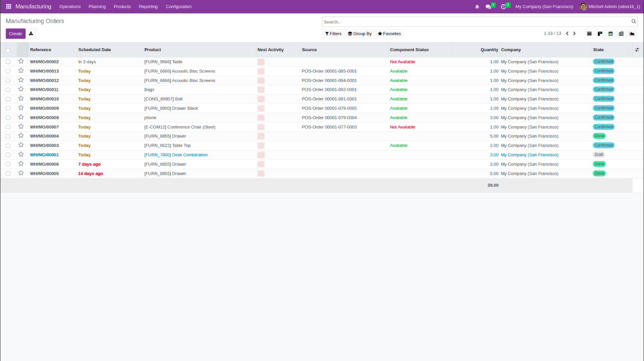Check the WH/MO/00010 row checkbox
The width and height of the screenshot is (644, 361).
(x=8, y=99)
